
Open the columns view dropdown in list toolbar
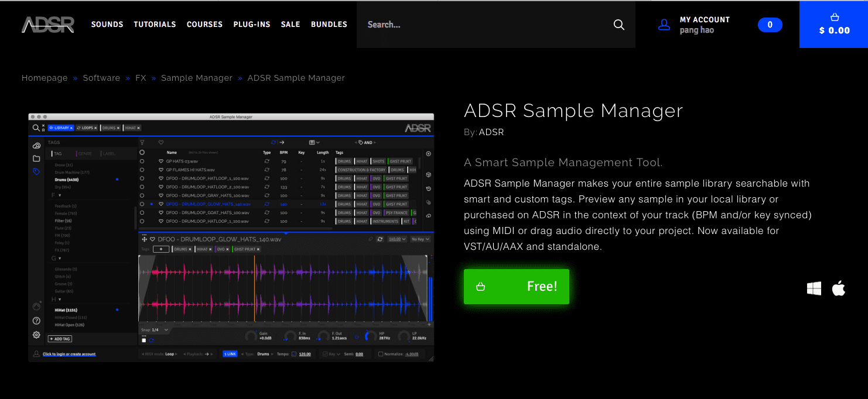[315, 142]
